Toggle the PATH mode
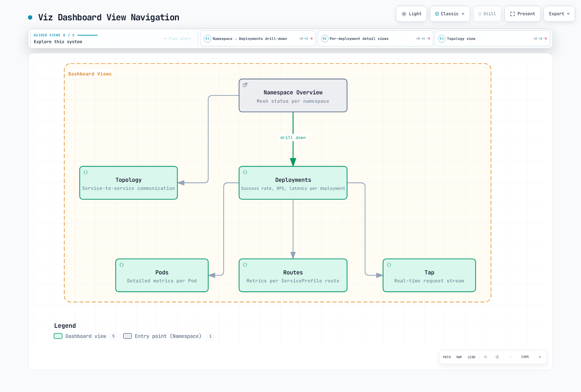The image size is (581, 392). coord(447,357)
